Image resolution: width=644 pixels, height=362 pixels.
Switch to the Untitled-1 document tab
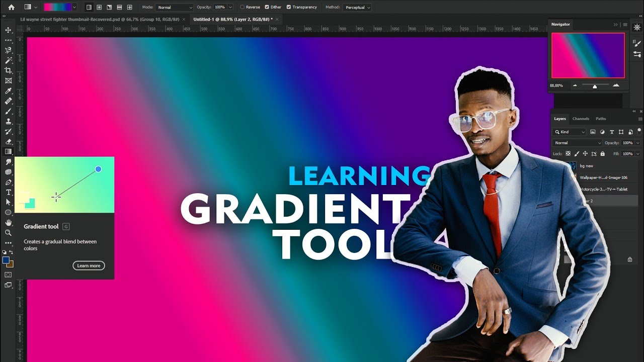coord(233,19)
